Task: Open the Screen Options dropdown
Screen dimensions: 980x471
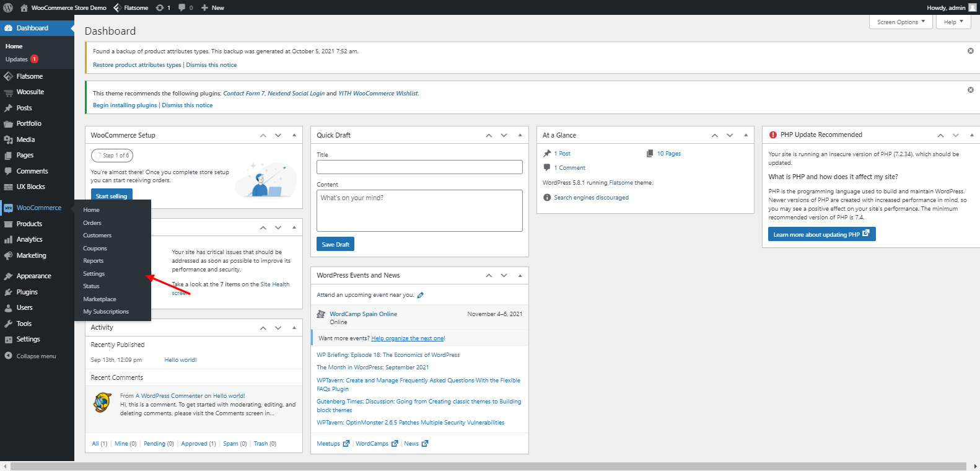Action: click(901, 22)
